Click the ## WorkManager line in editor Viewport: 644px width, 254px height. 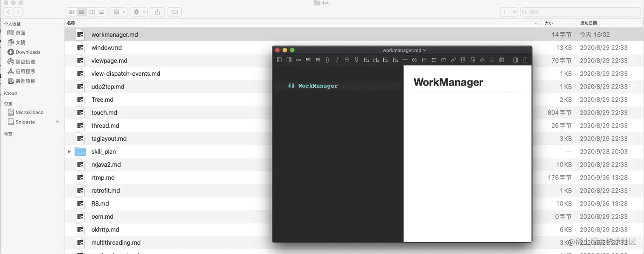(x=313, y=86)
